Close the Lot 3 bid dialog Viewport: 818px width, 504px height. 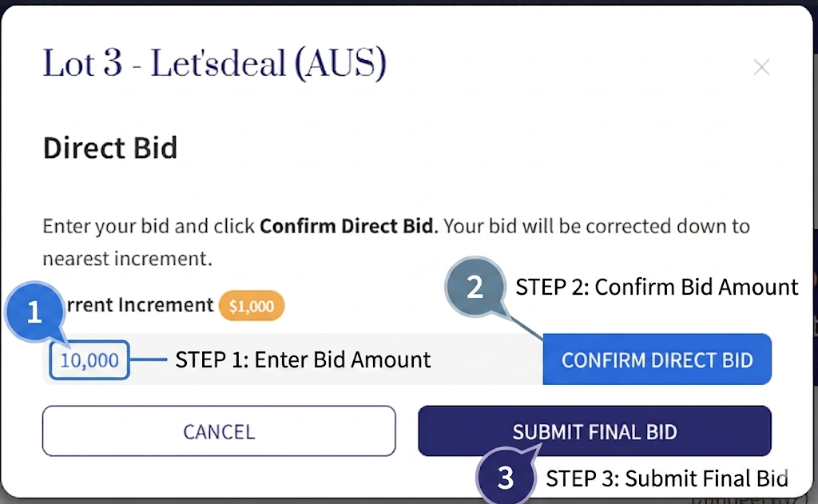[761, 67]
